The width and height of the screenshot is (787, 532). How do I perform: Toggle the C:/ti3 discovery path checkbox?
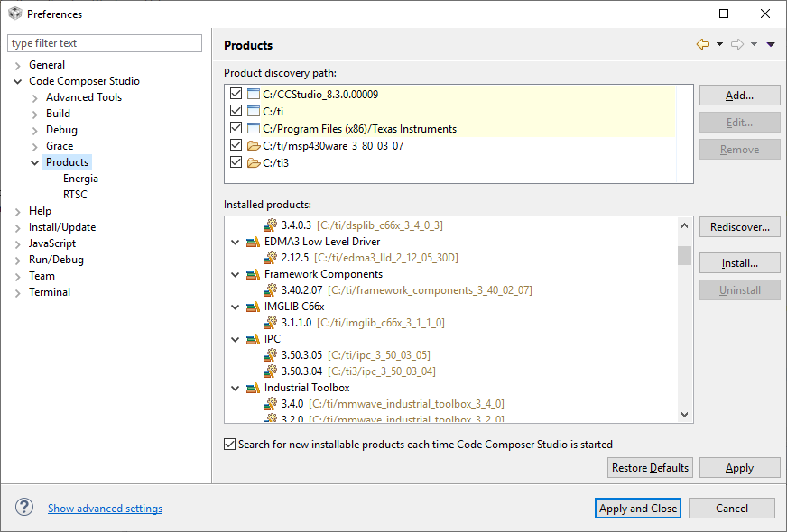236,162
